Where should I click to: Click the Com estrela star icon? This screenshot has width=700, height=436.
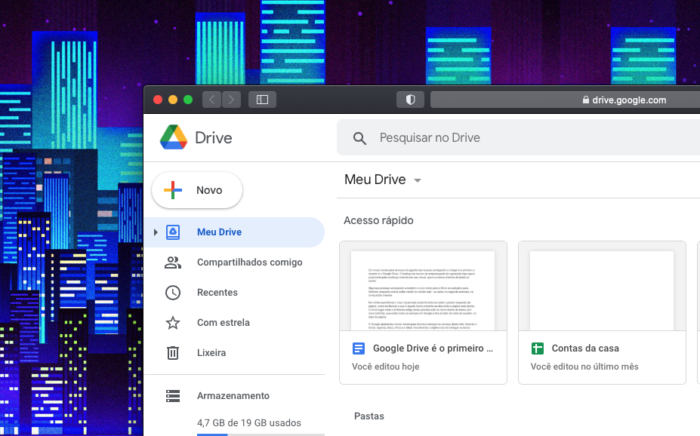[173, 323]
